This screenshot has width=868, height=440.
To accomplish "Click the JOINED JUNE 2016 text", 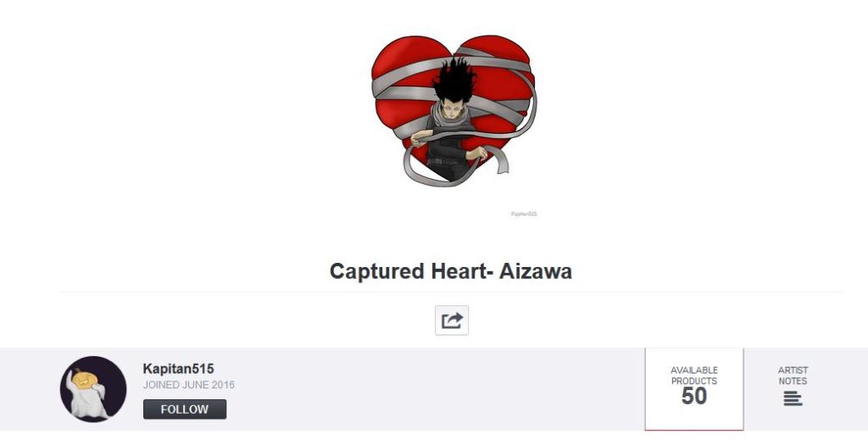I will (189, 385).
